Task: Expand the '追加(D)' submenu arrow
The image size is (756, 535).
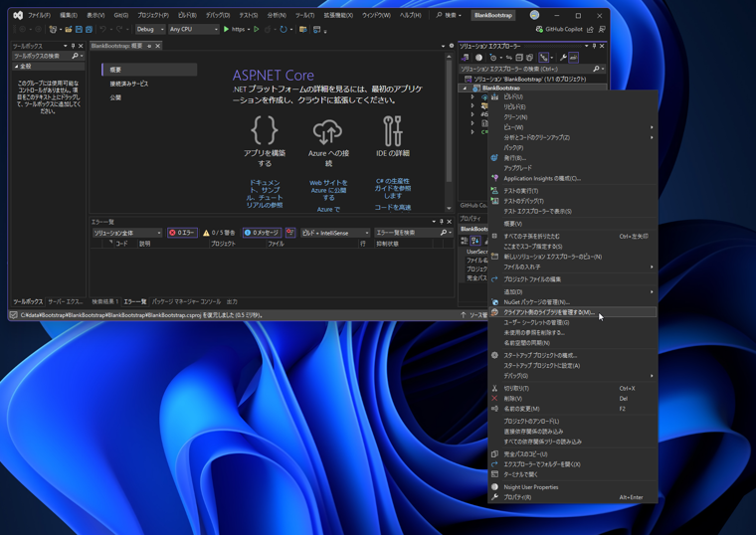Action: point(652,291)
